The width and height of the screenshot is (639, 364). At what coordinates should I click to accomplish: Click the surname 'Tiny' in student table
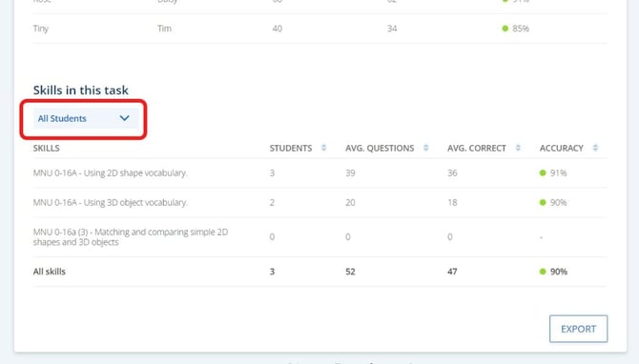pyautogui.click(x=41, y=29)
